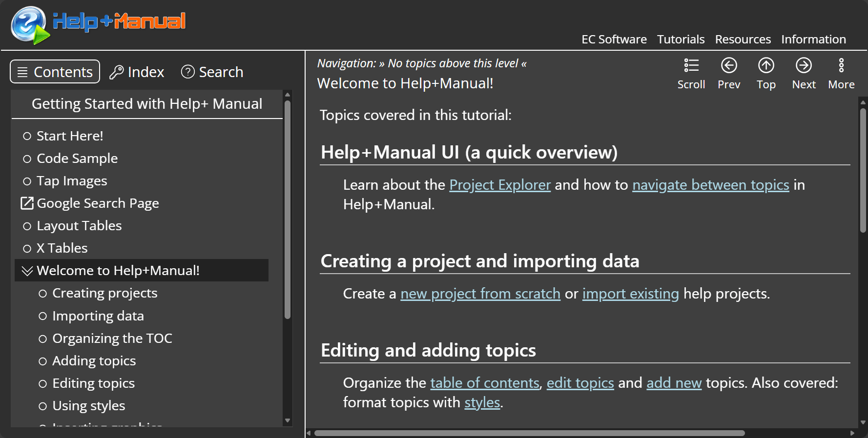Open the Information menu
Screen dimensions: 868x438
(813, 39)
